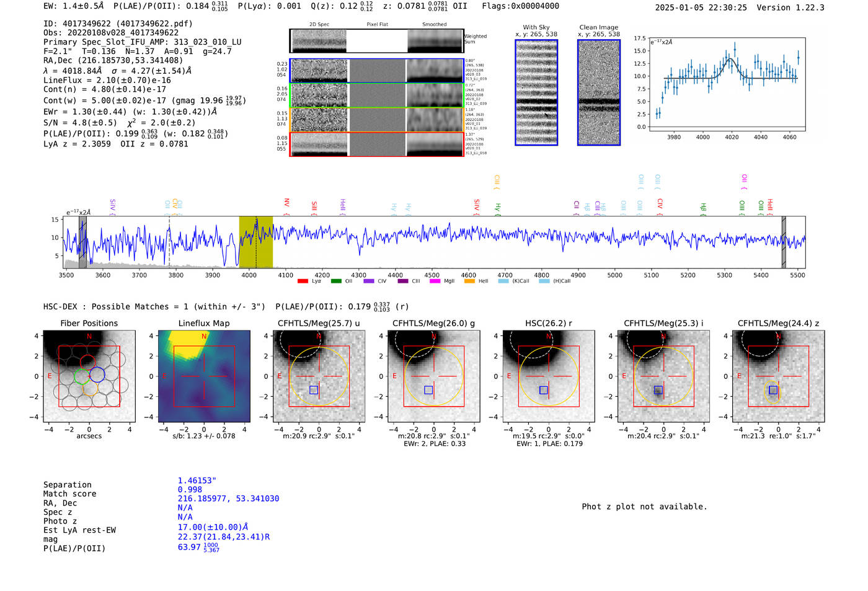
Task: Open the Lineflux Map panel
Action: (204, 376)
